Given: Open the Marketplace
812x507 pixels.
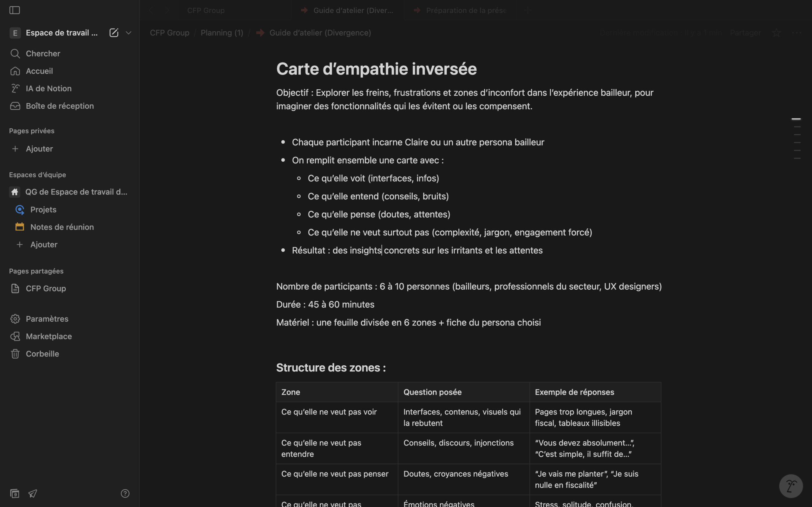Looking at the screenshot, I should point(49,336).
